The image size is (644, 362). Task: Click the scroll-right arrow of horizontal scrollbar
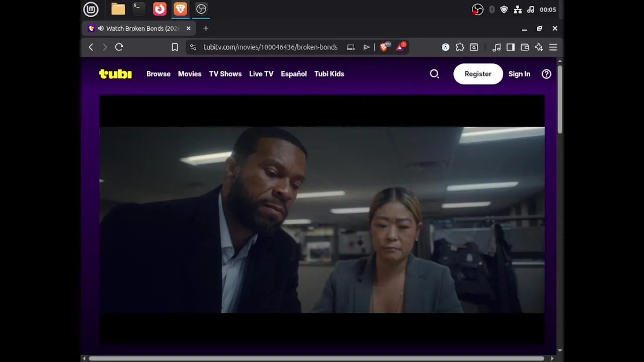(x=552, y=358)
